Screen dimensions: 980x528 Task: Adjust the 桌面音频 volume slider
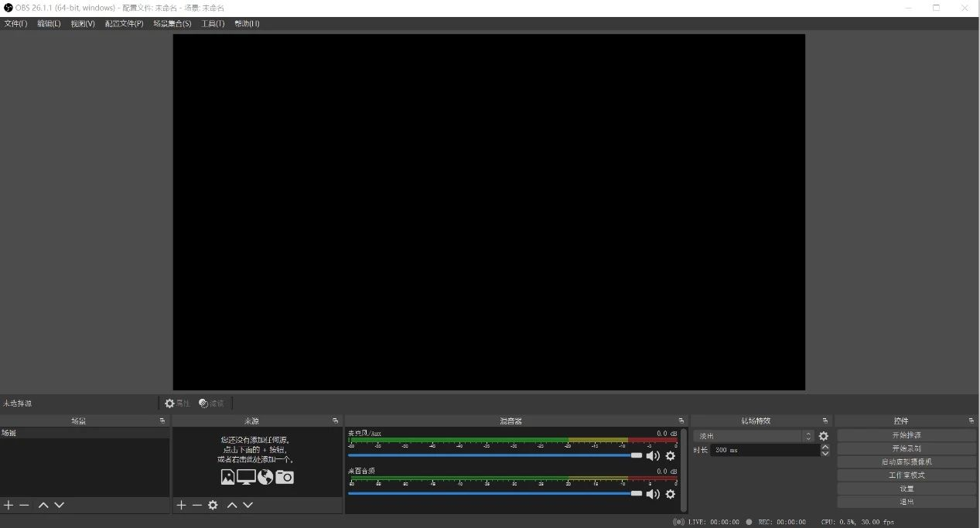pos(495,493)
